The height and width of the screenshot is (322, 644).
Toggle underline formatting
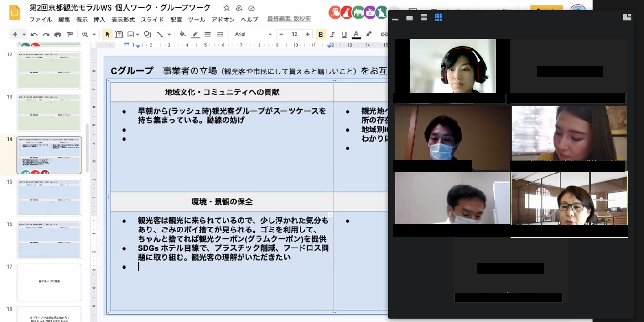coord(344,34)
